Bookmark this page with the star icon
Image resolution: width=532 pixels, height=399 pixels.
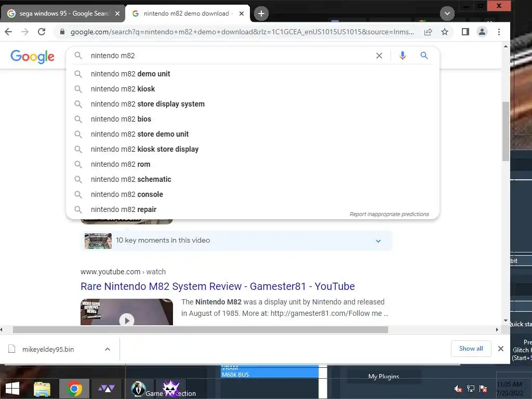pyautogui.click(x=445, y=32)
